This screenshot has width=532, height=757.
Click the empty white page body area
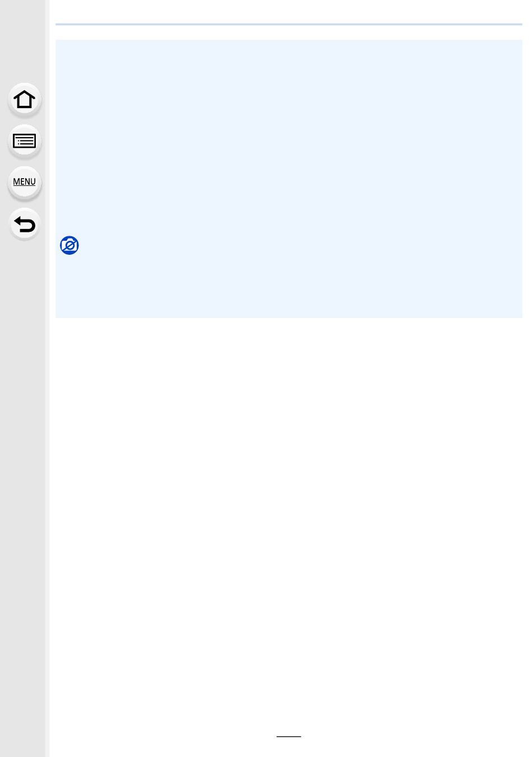coord(288,504)
